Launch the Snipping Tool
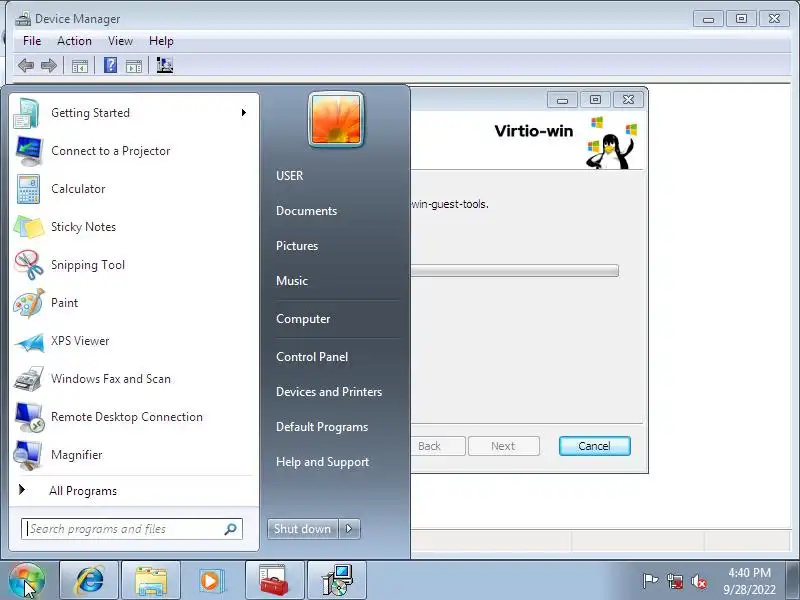 [134, 264]
